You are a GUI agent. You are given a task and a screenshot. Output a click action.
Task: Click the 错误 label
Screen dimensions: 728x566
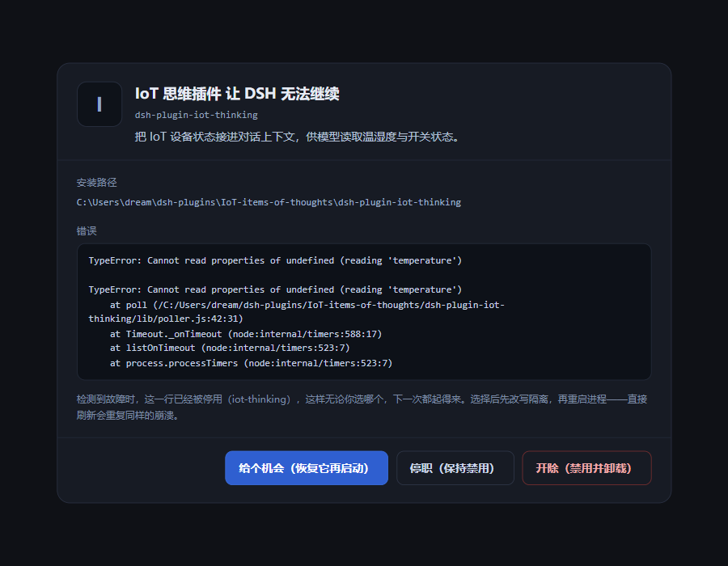pos(87,230)
